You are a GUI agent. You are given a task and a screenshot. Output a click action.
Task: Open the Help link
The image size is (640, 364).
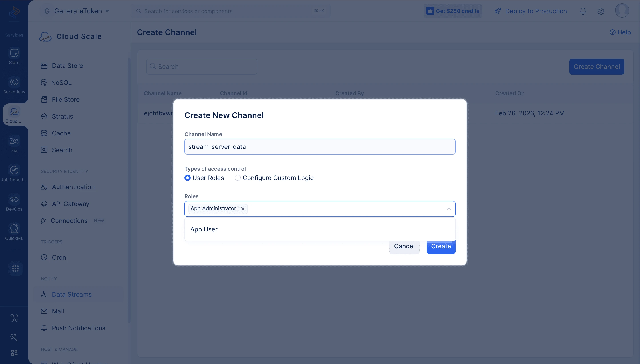point(620,32)
